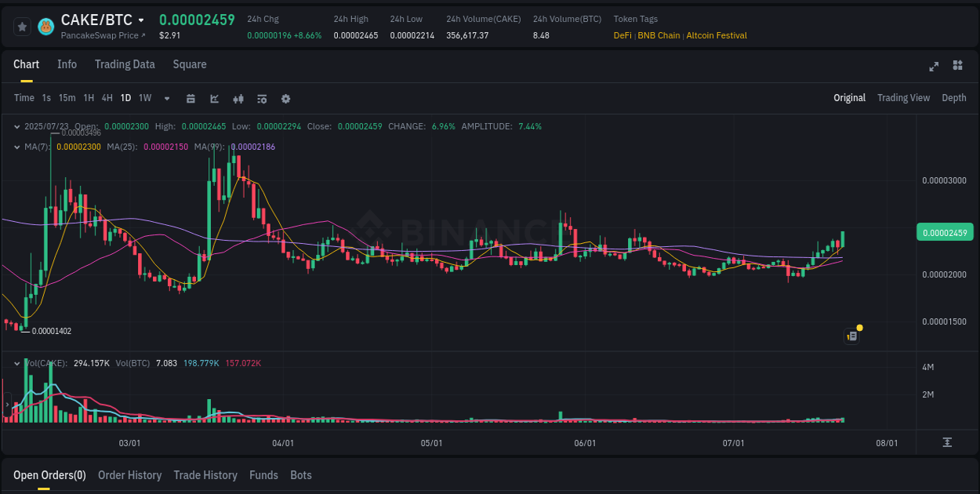Screen dimensions: 980x494
Task: Collapse the Vol(CAKE) volume panel chevron
Action: pyautogui.click(x=17, y=364)
